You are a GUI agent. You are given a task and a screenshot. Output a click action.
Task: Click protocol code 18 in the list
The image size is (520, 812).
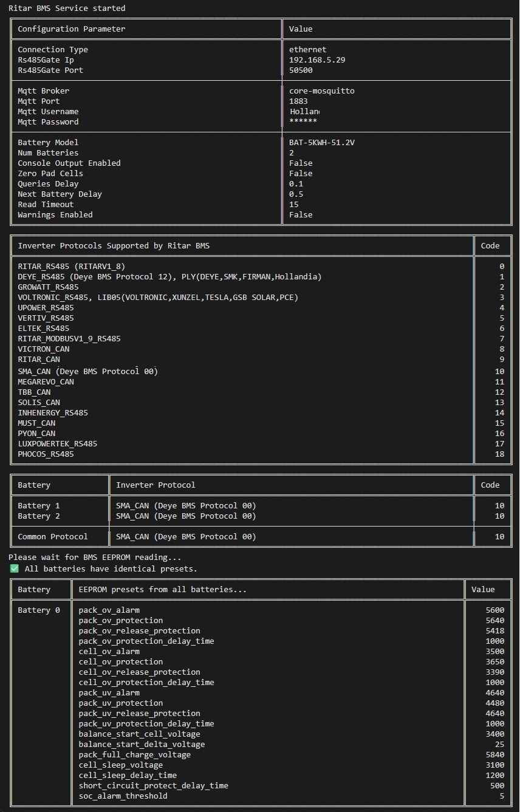click(x=499, y=454)
